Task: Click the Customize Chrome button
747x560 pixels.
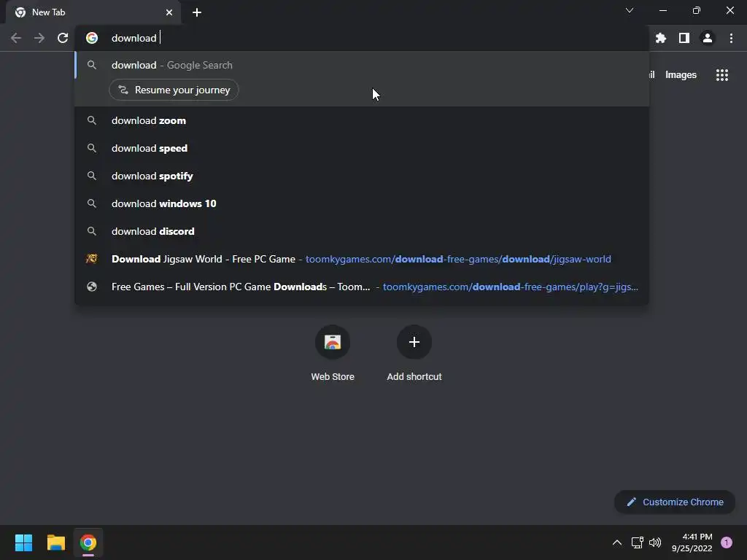Action: [675, 502]
